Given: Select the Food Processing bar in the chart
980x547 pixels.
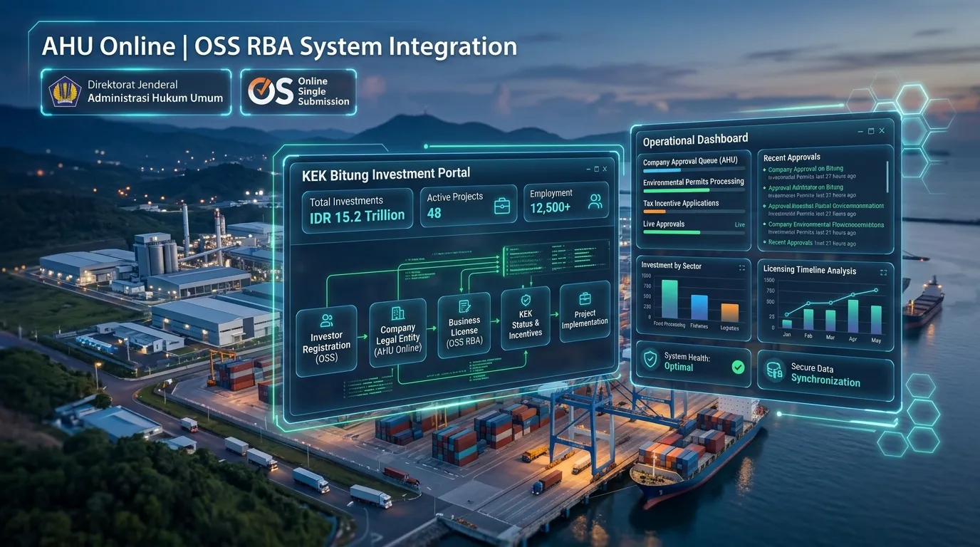Looking at the screenshot, I should click(x=669, y=299).
